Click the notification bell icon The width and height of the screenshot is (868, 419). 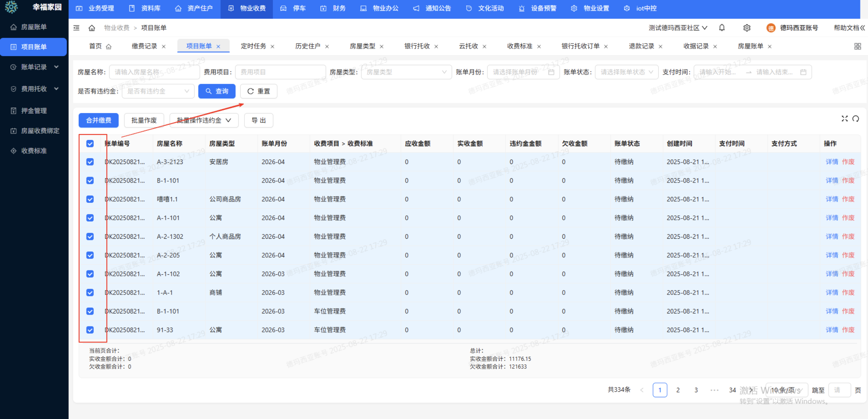pyautogui.click(x=721, y=28)
